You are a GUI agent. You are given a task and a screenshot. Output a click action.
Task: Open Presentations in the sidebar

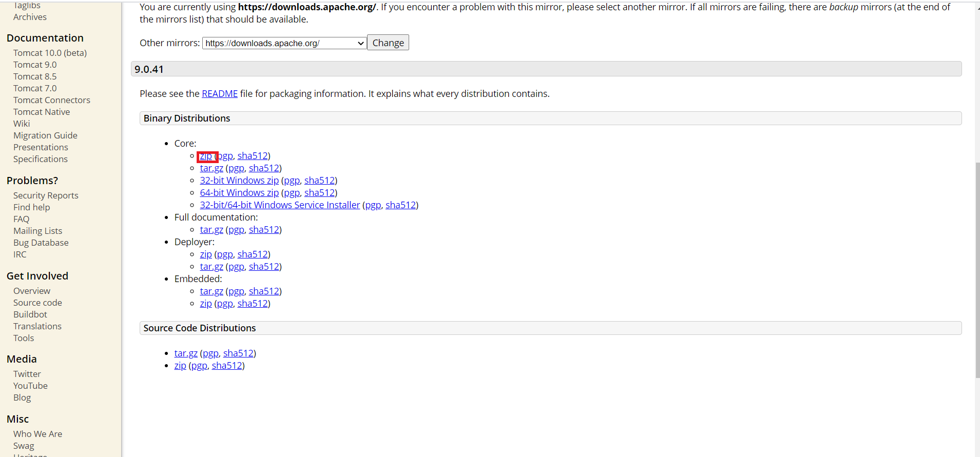[x=41, y=147]
